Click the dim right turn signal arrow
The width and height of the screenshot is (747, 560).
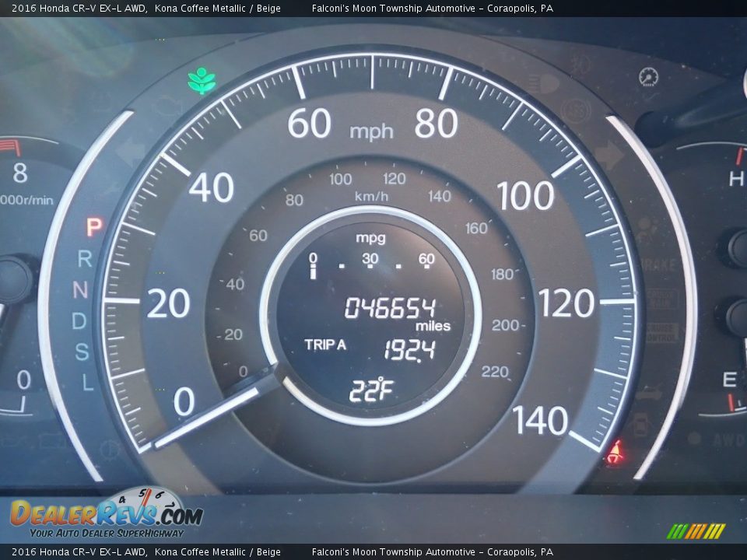608,156
